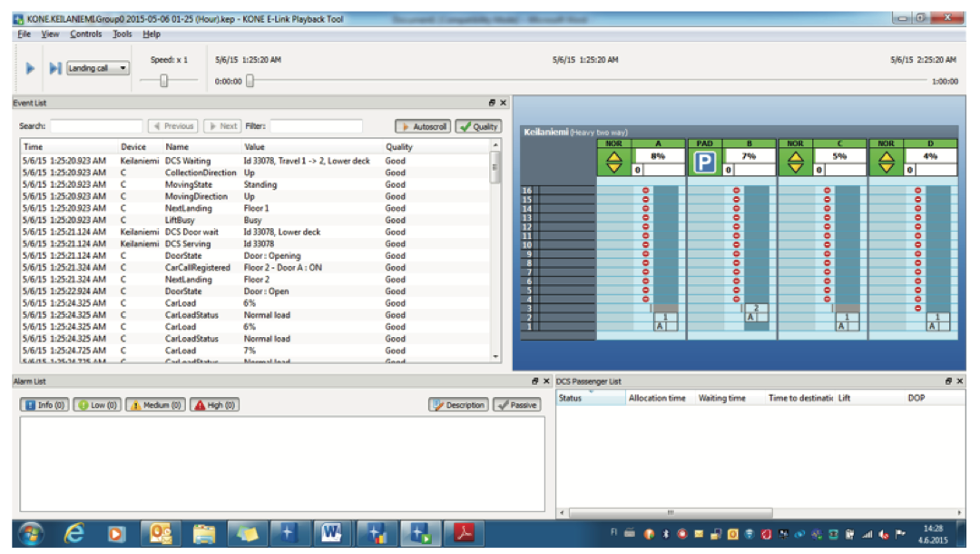980x554 pixels.
Task: Click the Description button in Alarm List
Action: click(458, 405)
